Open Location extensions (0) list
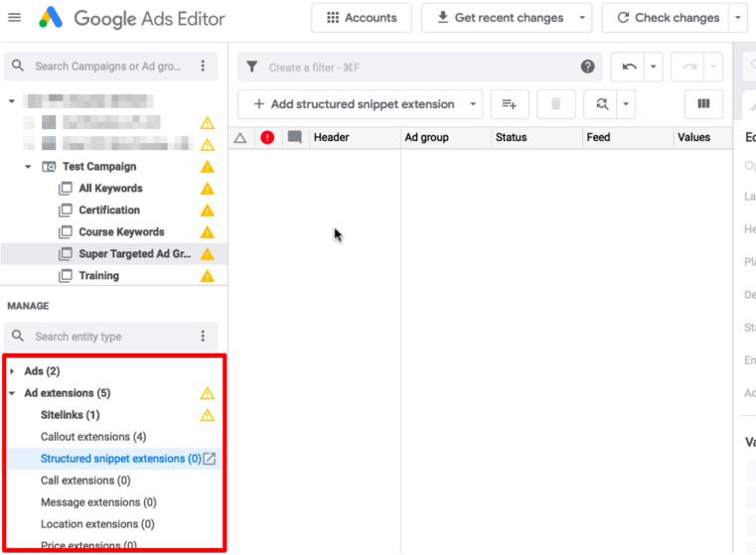 98,524
